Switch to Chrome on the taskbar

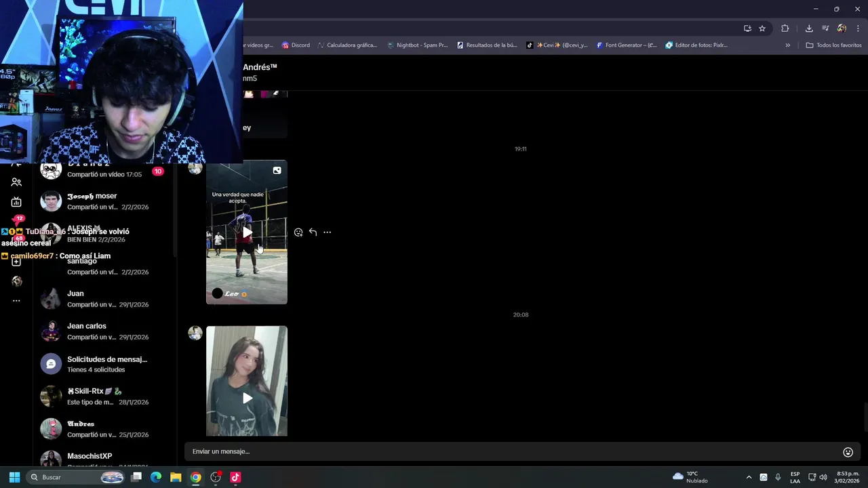click(195, 477)
